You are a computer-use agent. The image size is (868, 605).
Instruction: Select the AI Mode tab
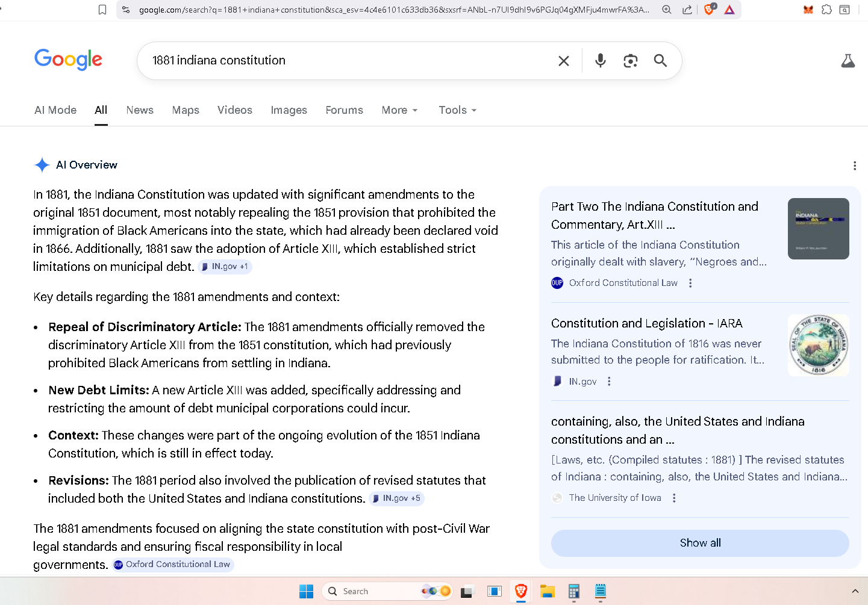(x=55, y=110)
